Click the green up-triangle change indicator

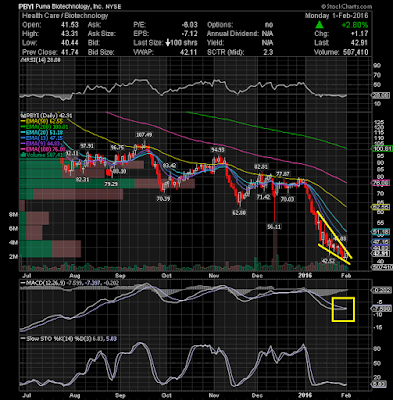[319, 25]
